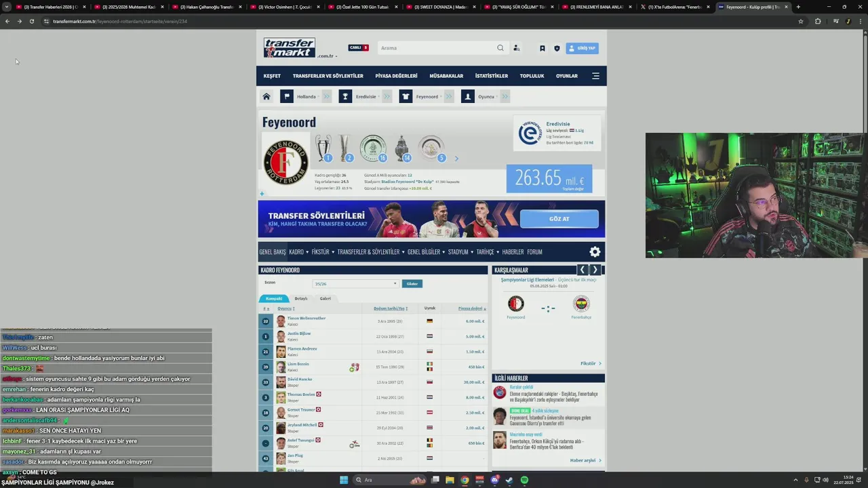Open the HABERLER submenu item
The width and height of the screenshot is (868, 488).
coord(513,252)
